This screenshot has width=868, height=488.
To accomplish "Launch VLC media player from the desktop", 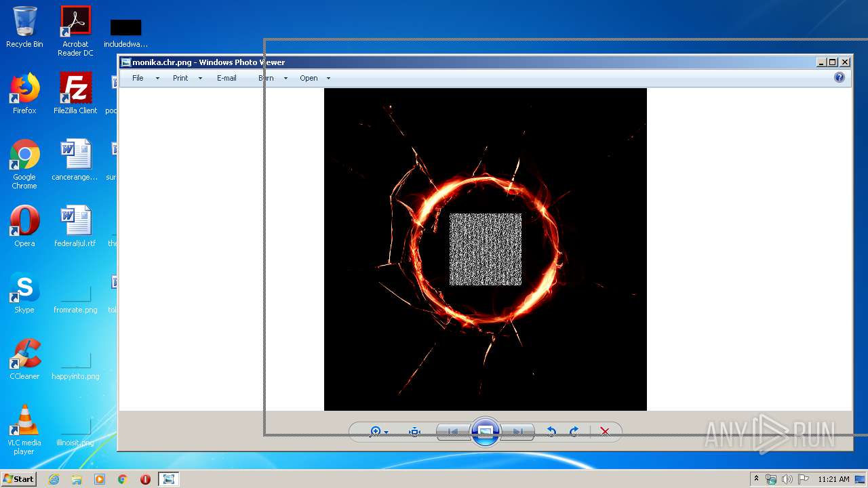I will [x=24, y=430].
